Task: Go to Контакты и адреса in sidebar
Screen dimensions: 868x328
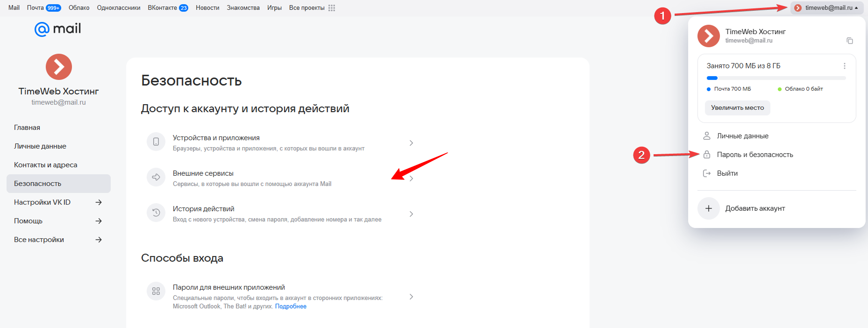Action: tap(58, 165)
